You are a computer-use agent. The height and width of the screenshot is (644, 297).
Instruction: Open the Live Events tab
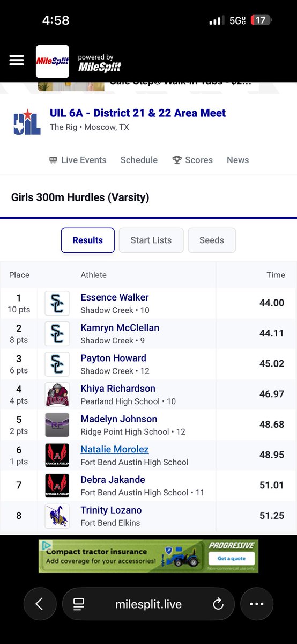78,160
